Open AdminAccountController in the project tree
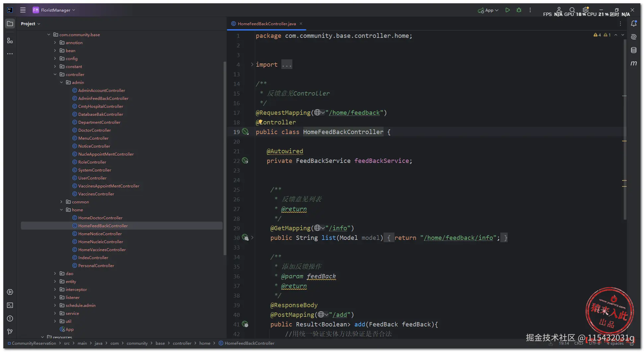644x352 pixels. (102, 90)
